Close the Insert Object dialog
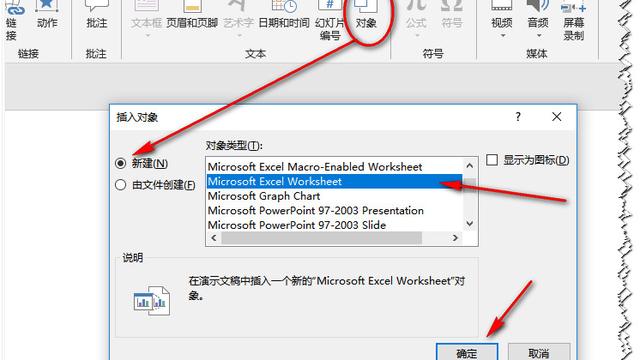This screenshot has width=640, height=360. (x=556, y=117)
